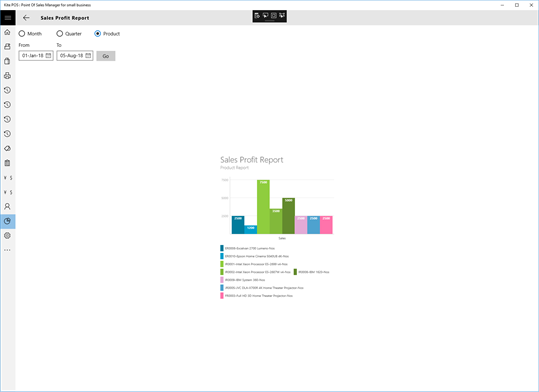Click the Go button
The width and height of the screenshot is (539, 392).
106,56
